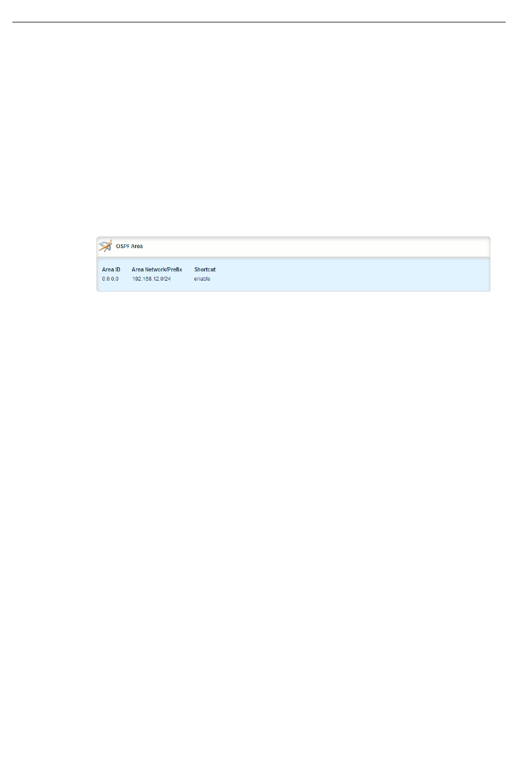
Task: Click the Shortcut column header
Action: (x=205, y=269)
